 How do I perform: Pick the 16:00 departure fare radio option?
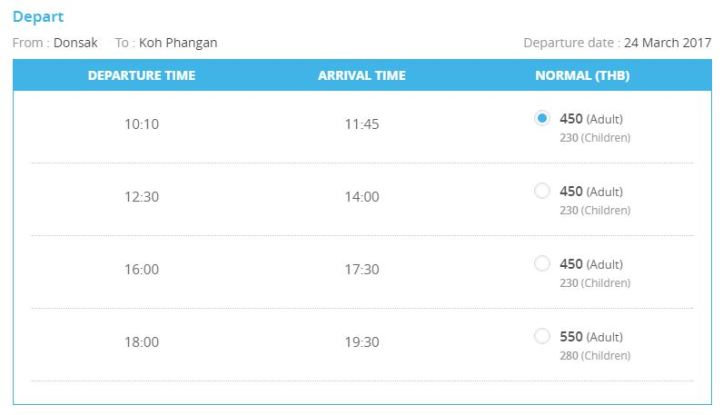tap(542, 263)
